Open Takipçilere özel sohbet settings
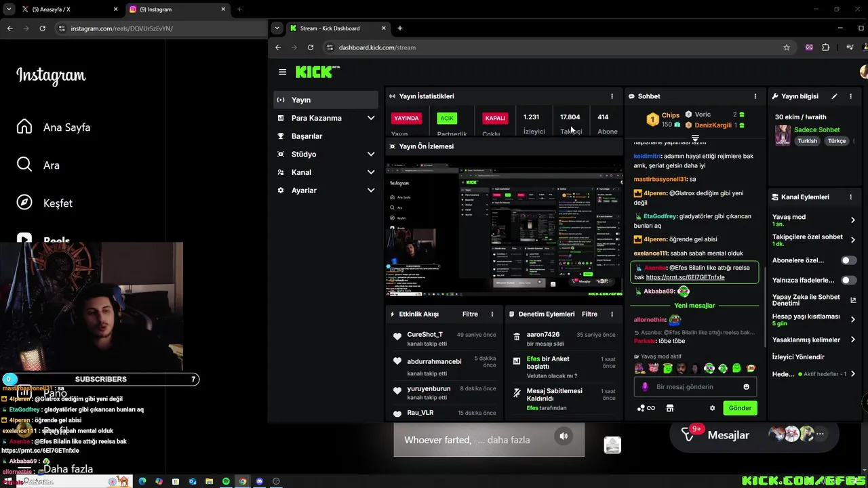The image size is (868, 488). point(814,240)
